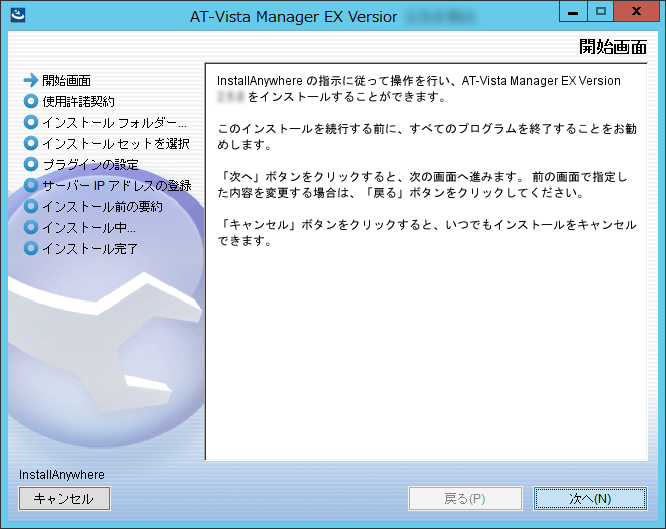Screen dimensions: 666x529
Task: Click the circle icon beside インストール前の要約
Action: (x=31, y=206)
